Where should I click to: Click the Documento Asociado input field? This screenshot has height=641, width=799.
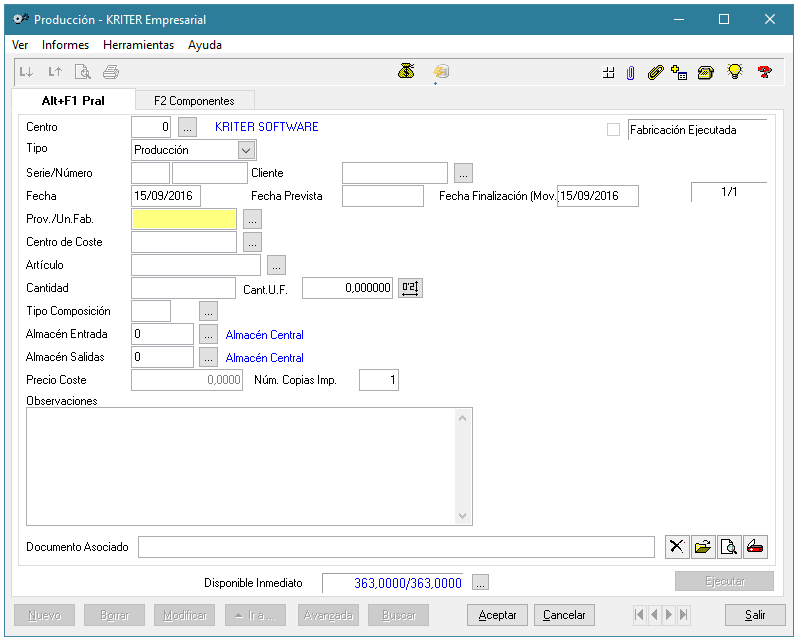[396, 547]
